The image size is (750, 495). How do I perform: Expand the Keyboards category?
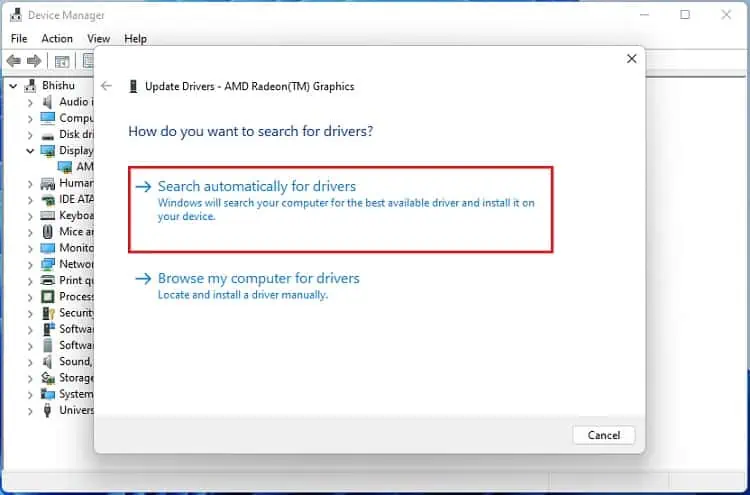(30, 216)
